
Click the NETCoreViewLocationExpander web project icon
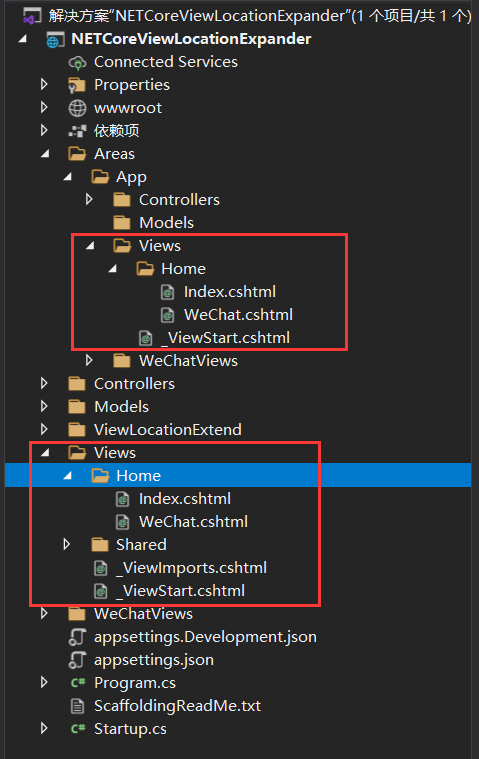pyautogui.click(x=55, y=40)
